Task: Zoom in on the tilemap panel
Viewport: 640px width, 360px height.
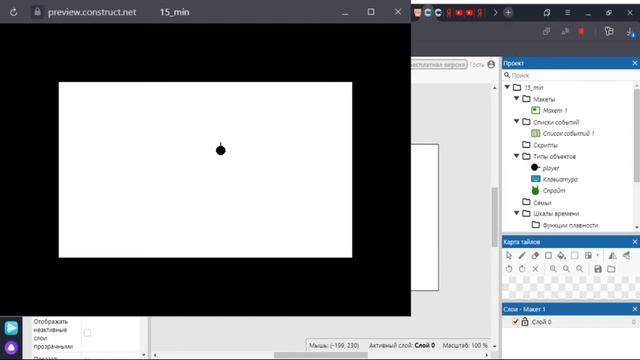Action: pos(553,269)
